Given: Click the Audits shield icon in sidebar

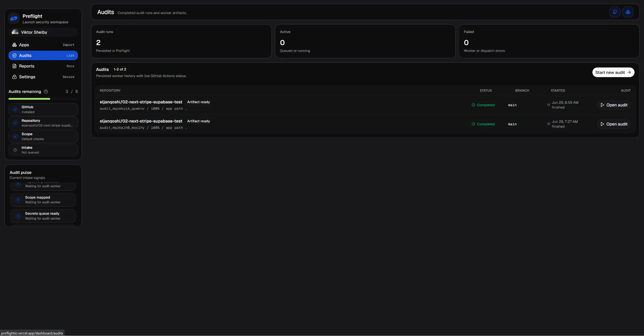Looking at the screenshot, I should coord(14,55).
